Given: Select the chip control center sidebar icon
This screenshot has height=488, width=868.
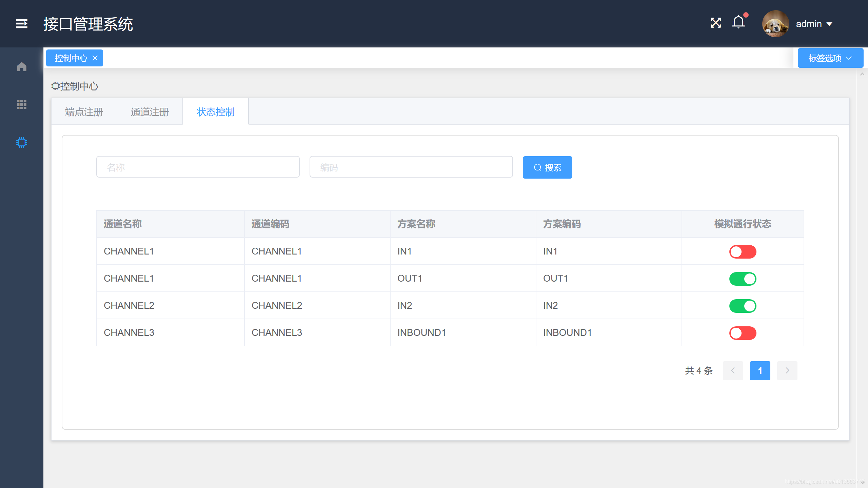Looking at the screenshot, I should coord(22,142).
